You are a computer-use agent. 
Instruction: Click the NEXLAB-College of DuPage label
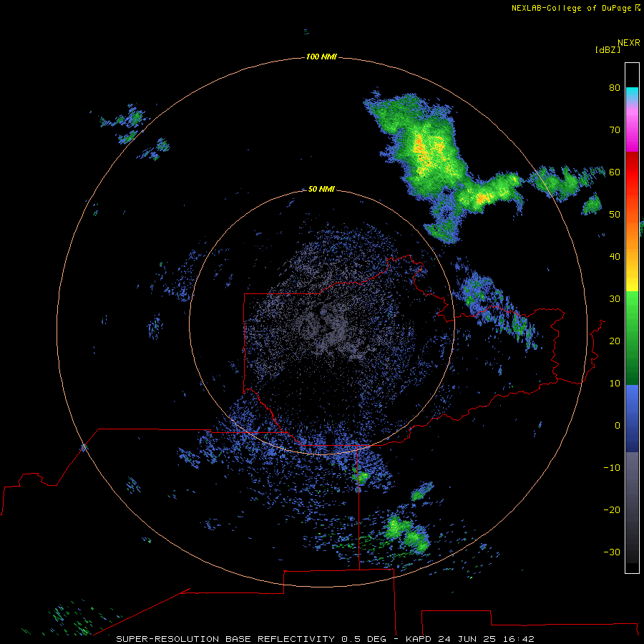coord(571,8)
